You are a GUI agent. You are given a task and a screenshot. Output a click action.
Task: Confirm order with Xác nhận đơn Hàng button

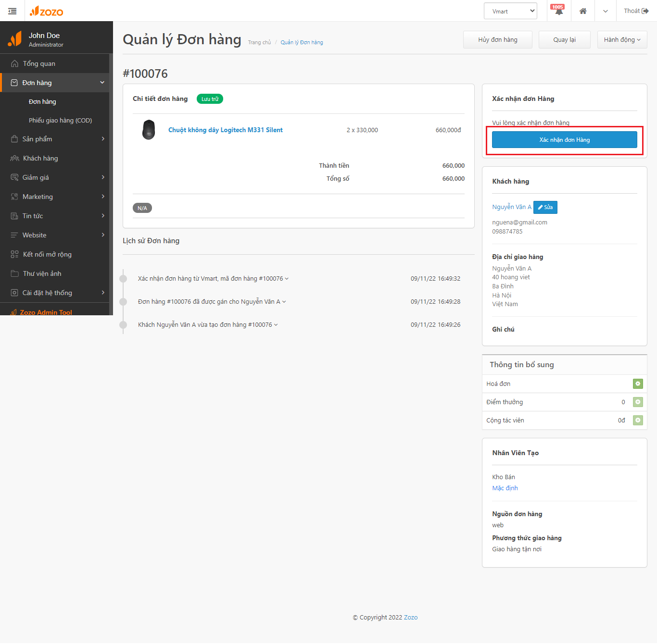pos(565,140)
